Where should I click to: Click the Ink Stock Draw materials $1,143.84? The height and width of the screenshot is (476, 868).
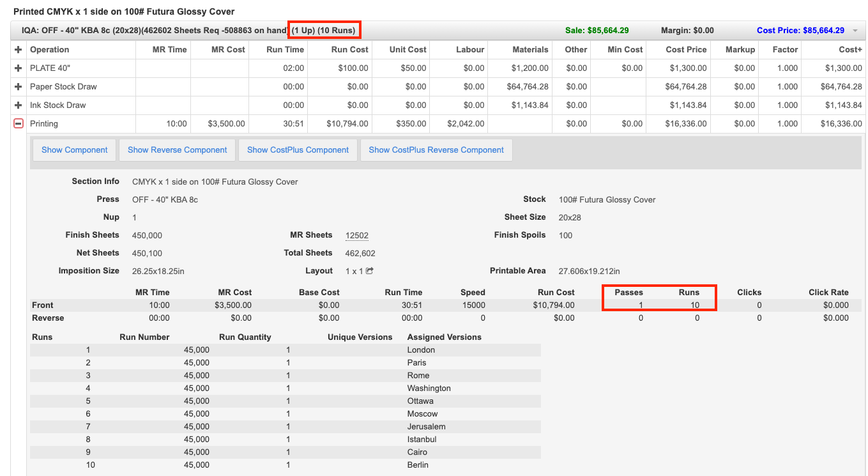click(529, 105)
